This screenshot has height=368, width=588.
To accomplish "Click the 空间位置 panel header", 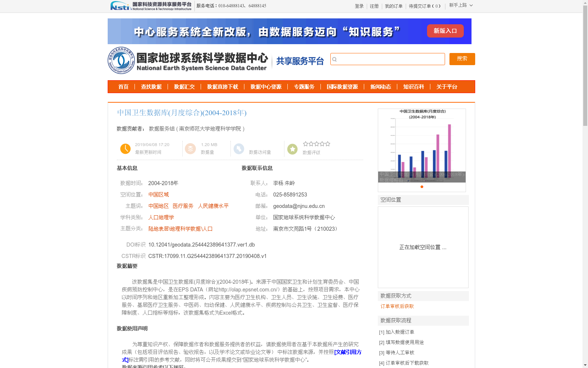I will 423,200.
